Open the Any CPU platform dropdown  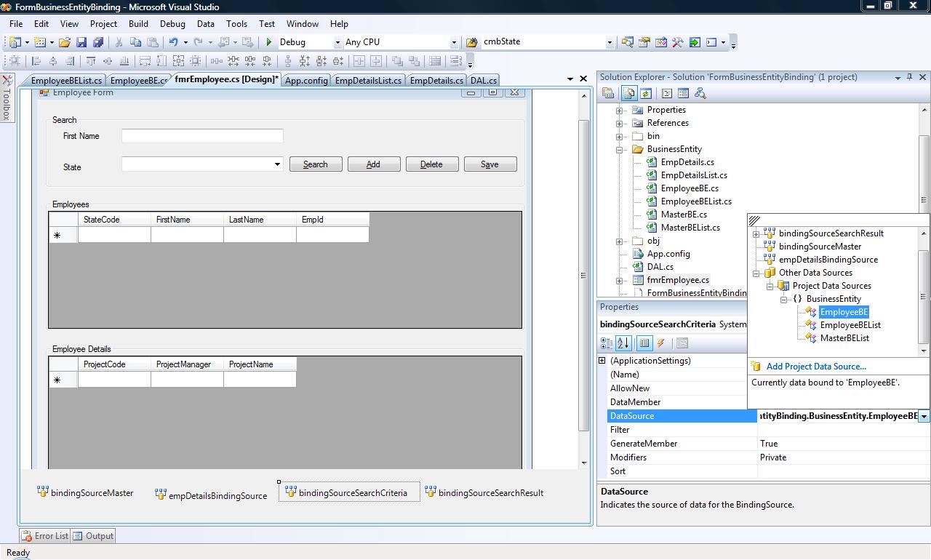454,42
